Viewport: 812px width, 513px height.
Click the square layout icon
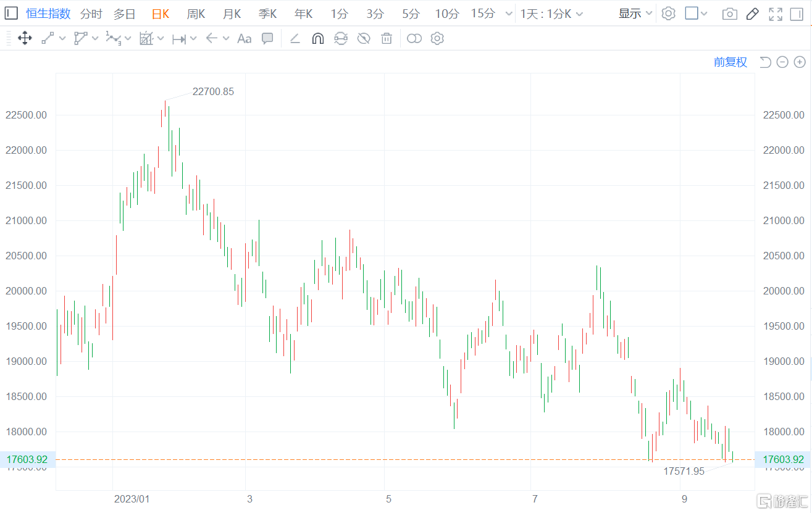point(692,13)
